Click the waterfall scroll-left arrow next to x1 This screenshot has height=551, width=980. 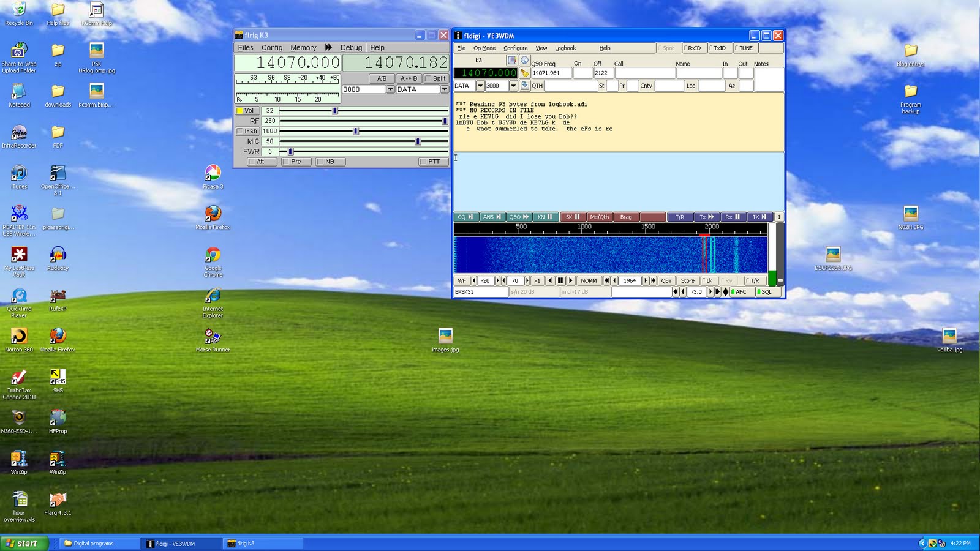(550, 280)
